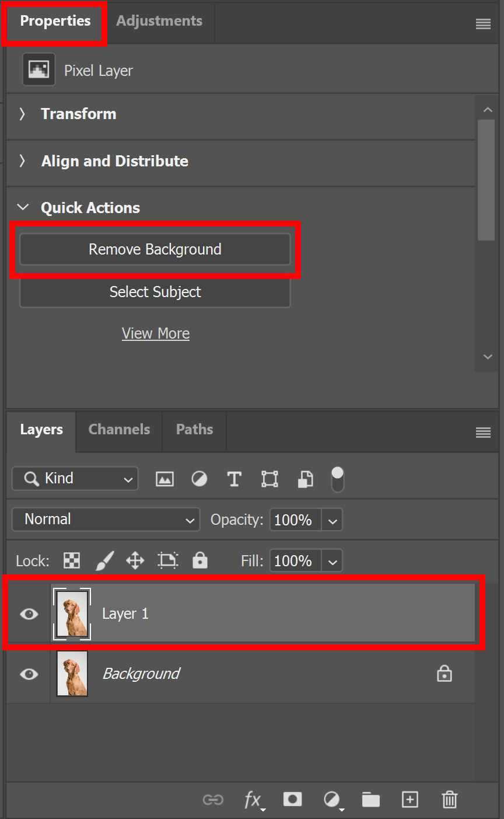Link the selected layers

[213, 800]
